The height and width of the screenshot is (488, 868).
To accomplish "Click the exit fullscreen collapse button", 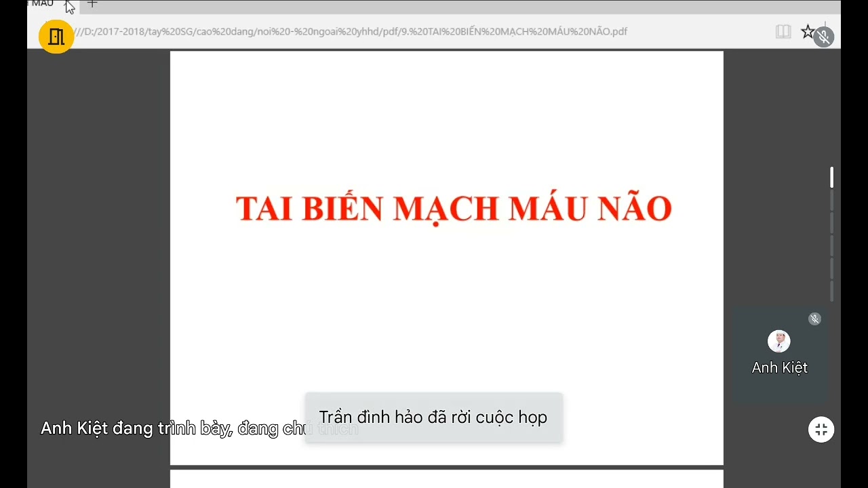I will click(821, 429).
